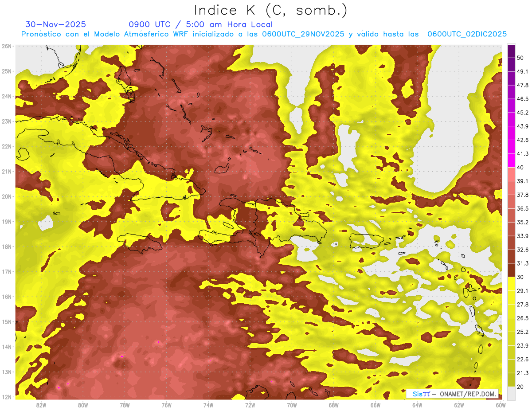Screen dimensions: 532x411
Task: Click the '15N' latitude axis label
Action: point(7,322)
